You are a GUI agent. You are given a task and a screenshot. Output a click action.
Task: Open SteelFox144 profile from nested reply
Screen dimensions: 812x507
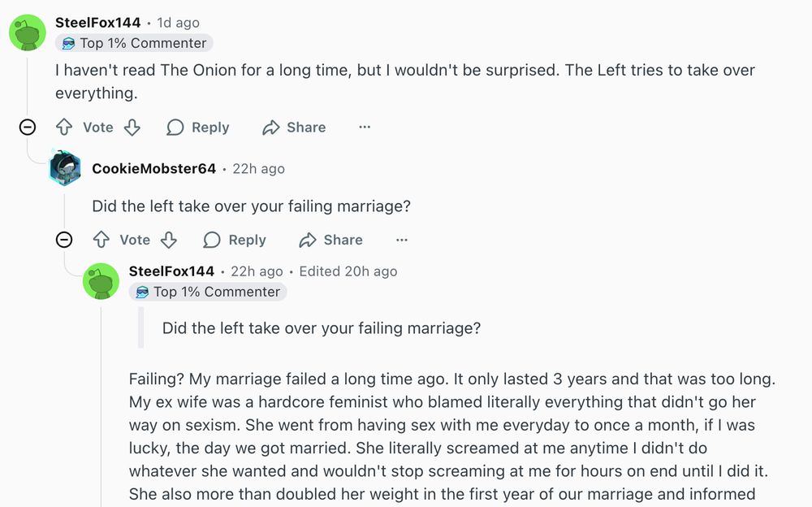[171, 271]
